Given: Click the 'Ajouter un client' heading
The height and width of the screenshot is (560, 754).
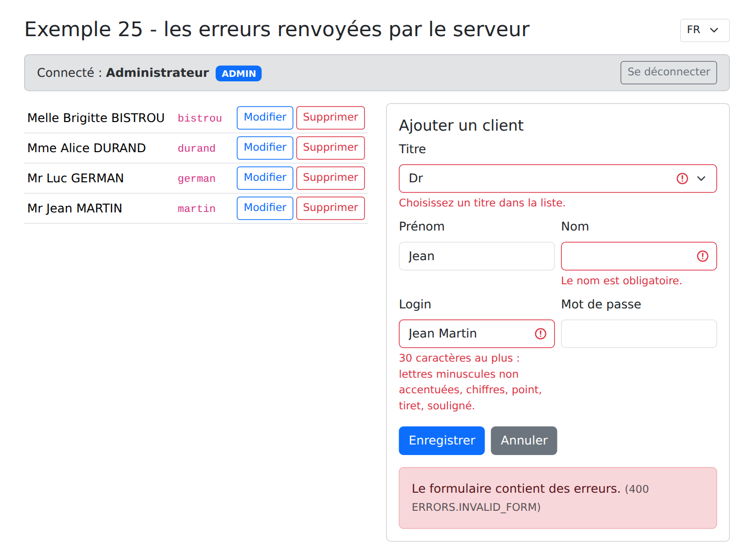Looking at the screenshot, I should pos(461,125).
